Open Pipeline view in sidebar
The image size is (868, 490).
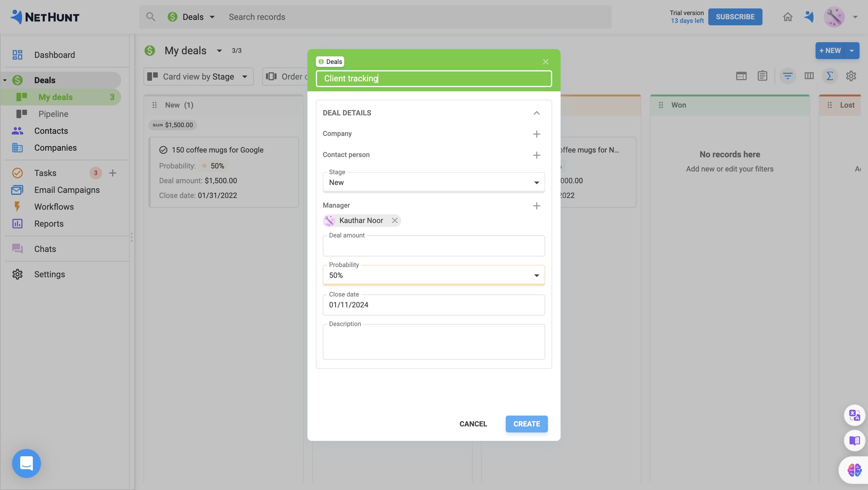[53, 114]
